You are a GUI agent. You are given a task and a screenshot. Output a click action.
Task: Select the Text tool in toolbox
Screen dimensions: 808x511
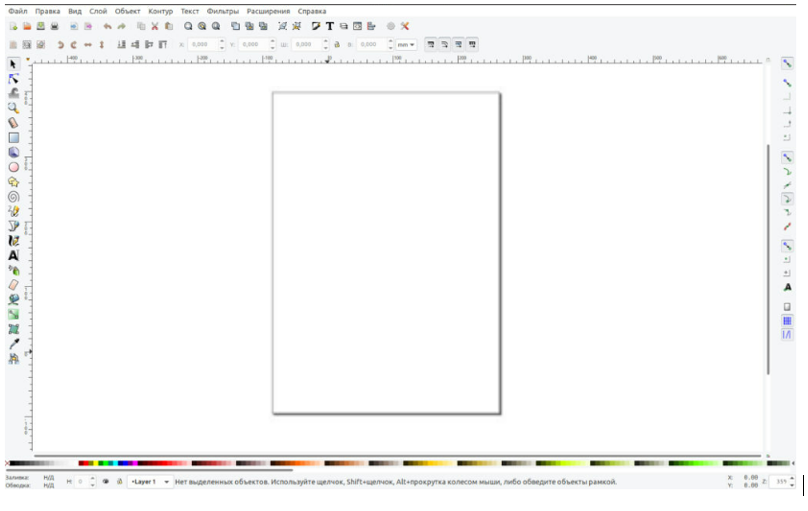[x=13, y=256]
